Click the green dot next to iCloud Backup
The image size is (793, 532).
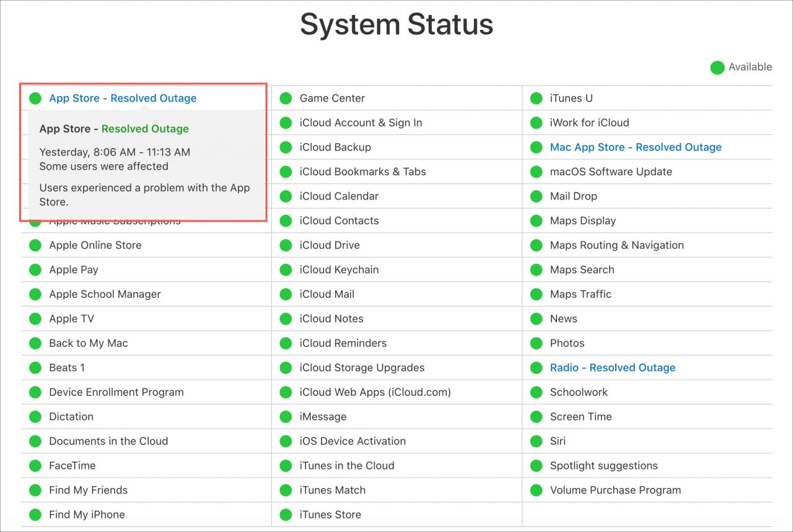[x=286, y=147]
